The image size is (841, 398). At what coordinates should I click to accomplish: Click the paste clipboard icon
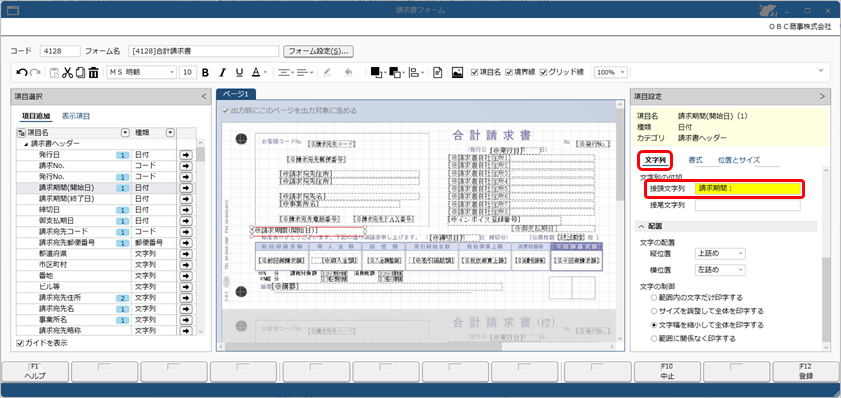pyautogui.click(x=54, y=72)
